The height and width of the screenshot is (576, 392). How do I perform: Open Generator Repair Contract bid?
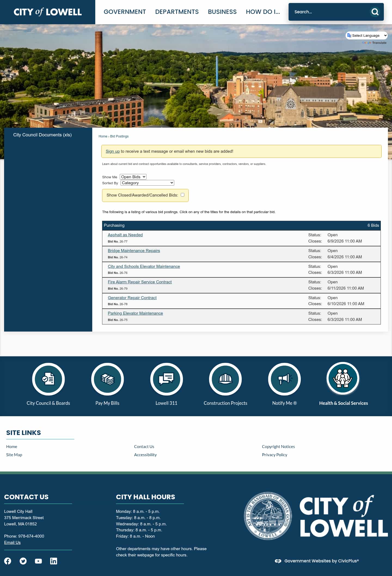click(132, 298)
